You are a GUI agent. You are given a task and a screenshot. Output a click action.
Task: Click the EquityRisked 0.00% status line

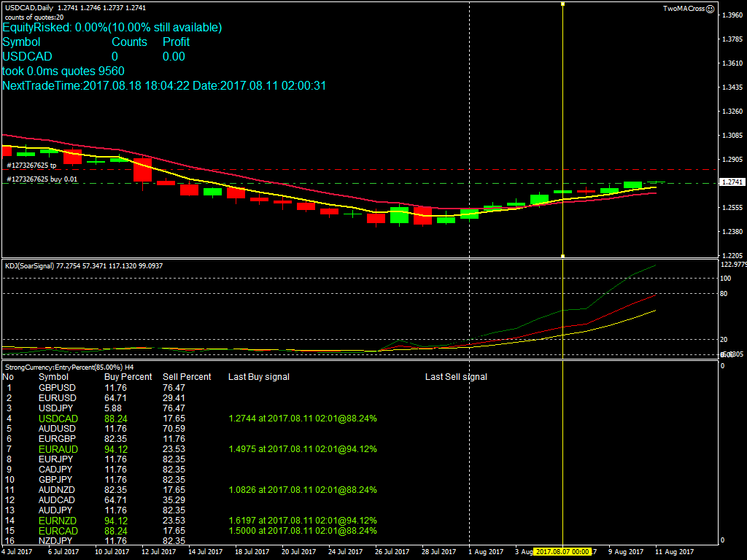point(112,27)
